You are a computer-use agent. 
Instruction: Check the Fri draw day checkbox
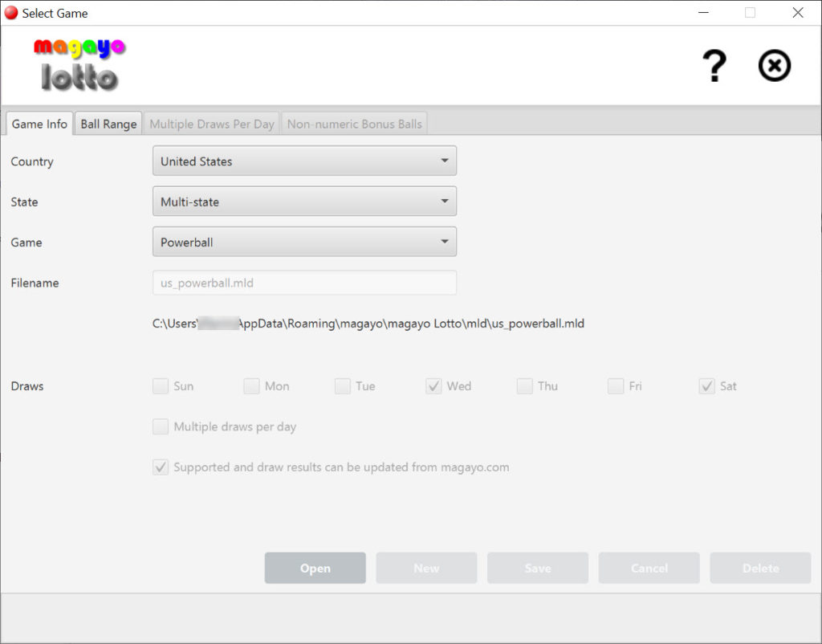click(x=616, y=386)
